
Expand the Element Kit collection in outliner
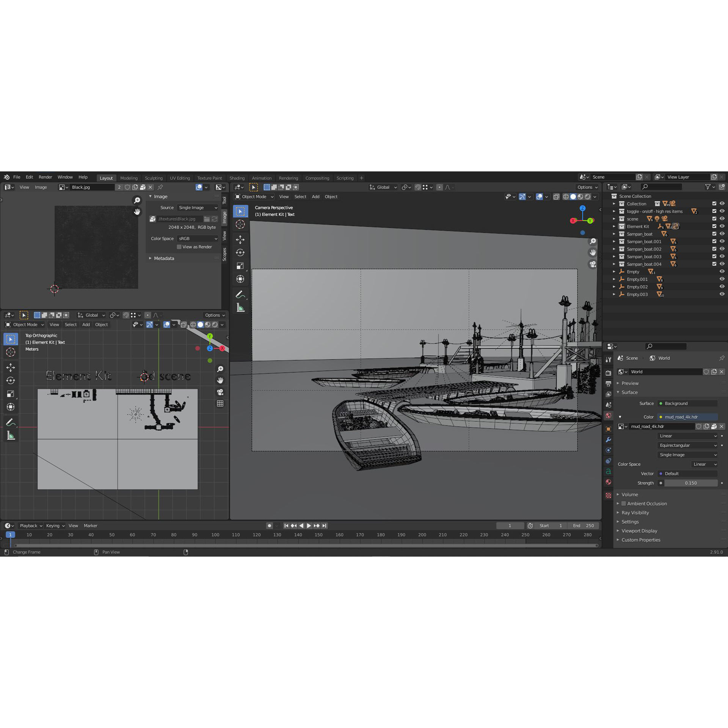pyautogui.click(x=614, y=226)
